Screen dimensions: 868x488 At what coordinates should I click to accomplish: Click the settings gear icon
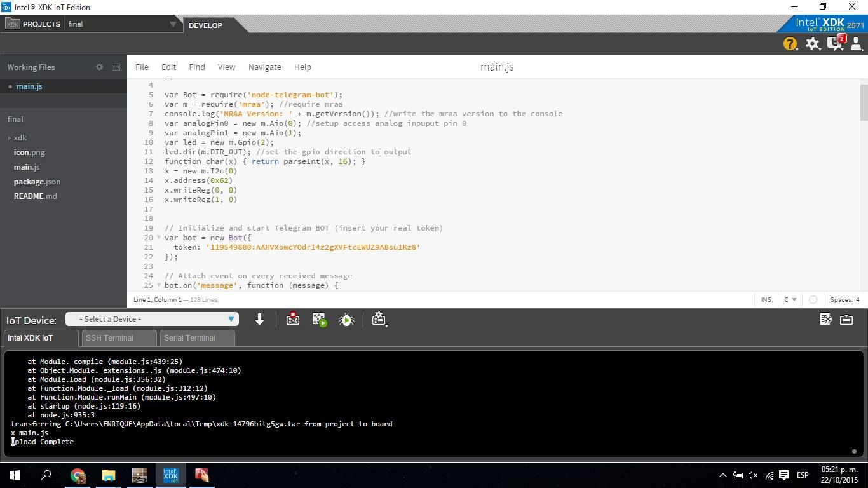pyautogui.click(x=813, y=44)
